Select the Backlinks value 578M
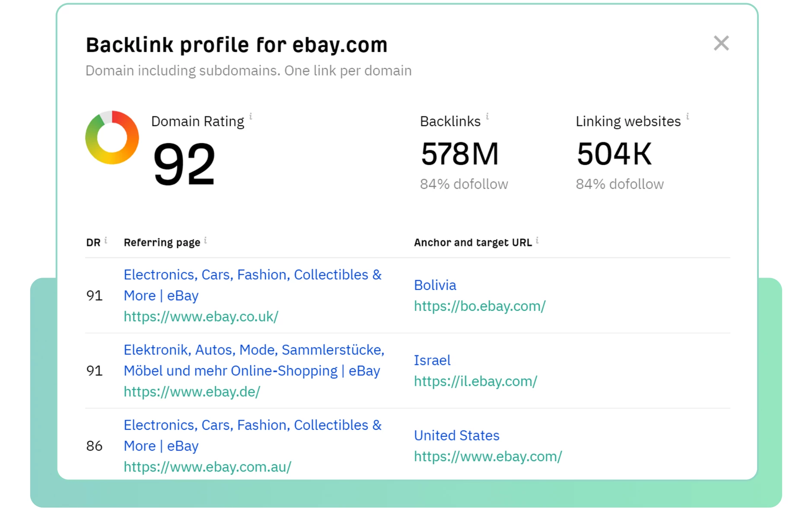This screenshot has height=509, width=812. [x=460, y=154]
